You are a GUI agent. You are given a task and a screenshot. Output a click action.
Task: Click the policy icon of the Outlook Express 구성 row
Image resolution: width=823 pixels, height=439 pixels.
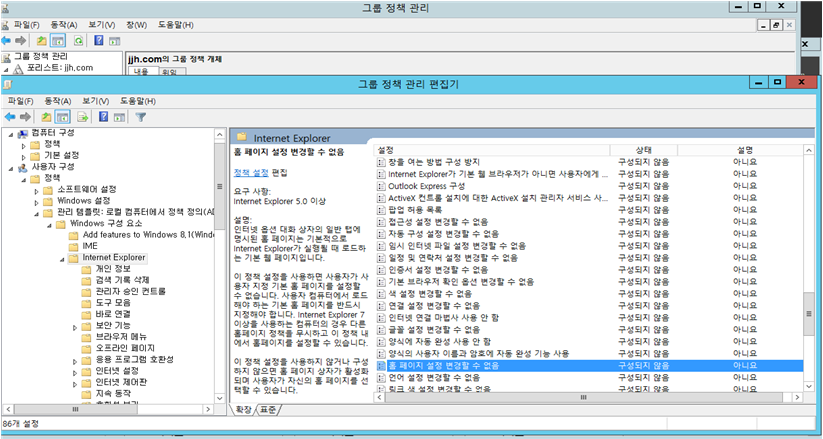click(x=382, y=186)
